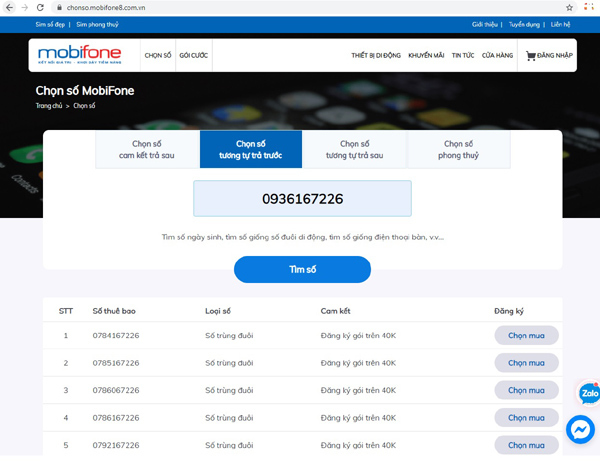Click the Số thuê bao column header
This screenshot has width=600, height=461.
114,311
